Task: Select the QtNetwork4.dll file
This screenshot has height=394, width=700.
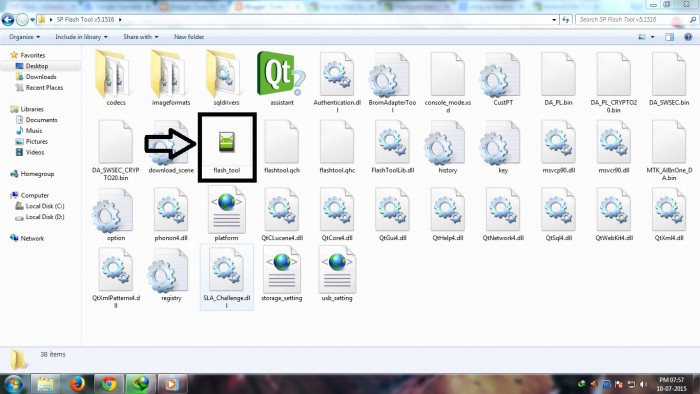Action: point(503,215)
